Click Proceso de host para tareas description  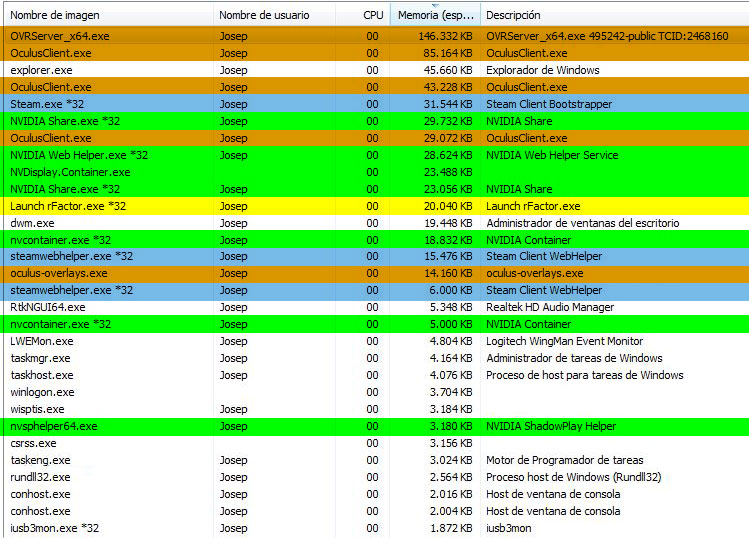(585, 375)
